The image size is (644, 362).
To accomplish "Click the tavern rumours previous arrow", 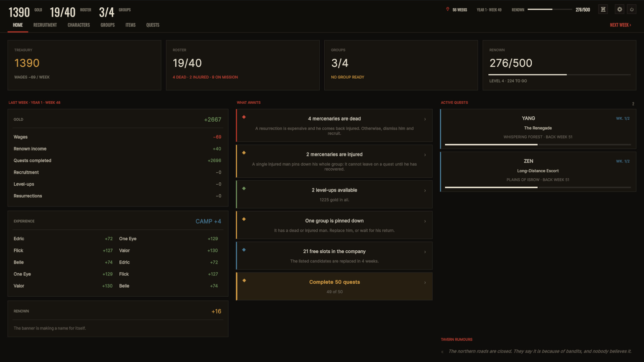I will coord(442,352).
